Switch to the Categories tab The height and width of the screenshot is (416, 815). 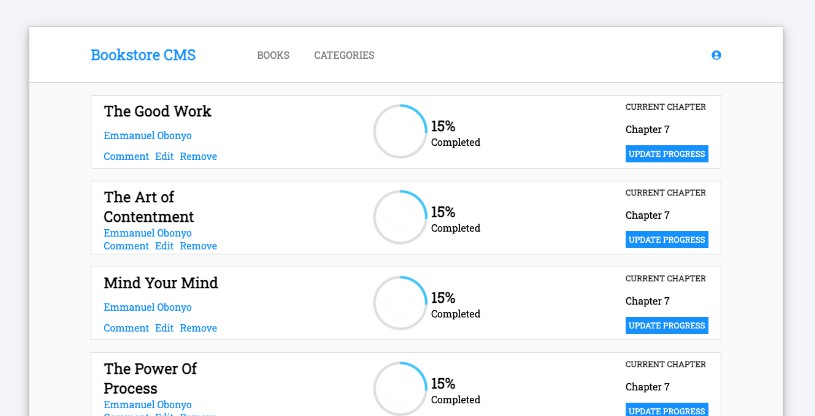click(x=344, y=55)
